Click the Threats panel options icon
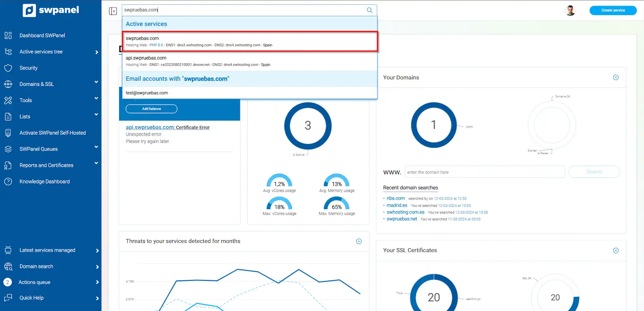Screen dimensions: 644x311 pyautogui.click(x=359, y=241)
